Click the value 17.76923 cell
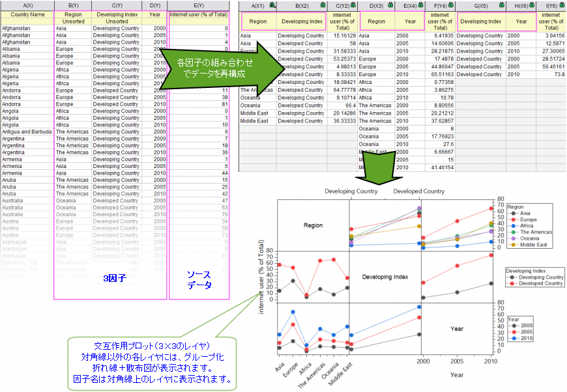567x392 pixels. [x=440, y=137]
